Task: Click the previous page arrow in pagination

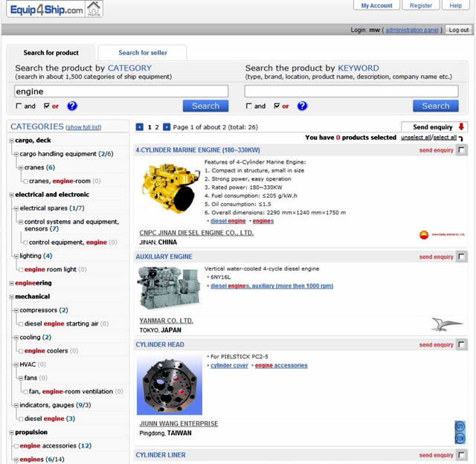Action: (x=140, y=127)
